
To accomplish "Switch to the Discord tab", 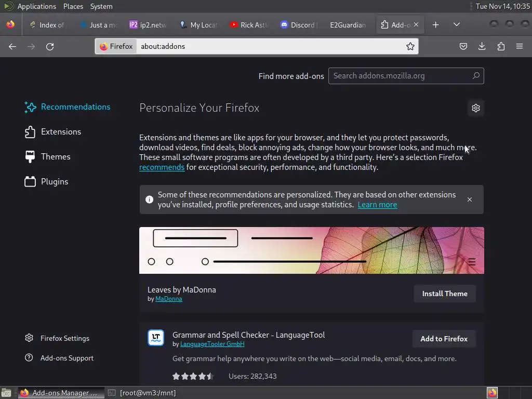I will pyautogui.click(x=299, y=25).
